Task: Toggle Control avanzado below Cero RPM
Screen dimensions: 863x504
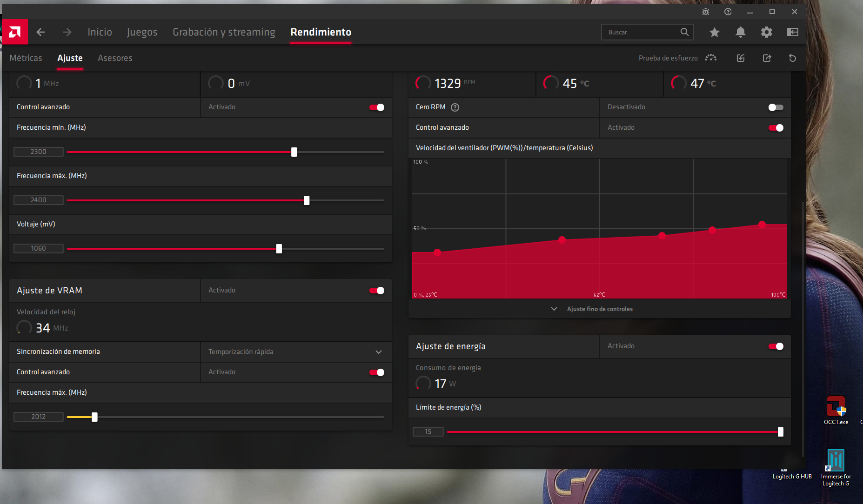Action: (x=776, y=128)
